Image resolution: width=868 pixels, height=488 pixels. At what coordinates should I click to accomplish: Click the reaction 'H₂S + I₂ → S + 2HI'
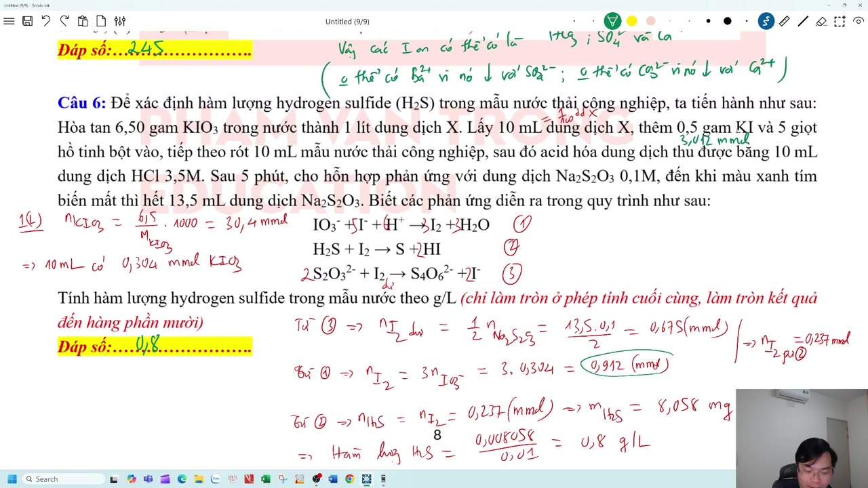377,249
